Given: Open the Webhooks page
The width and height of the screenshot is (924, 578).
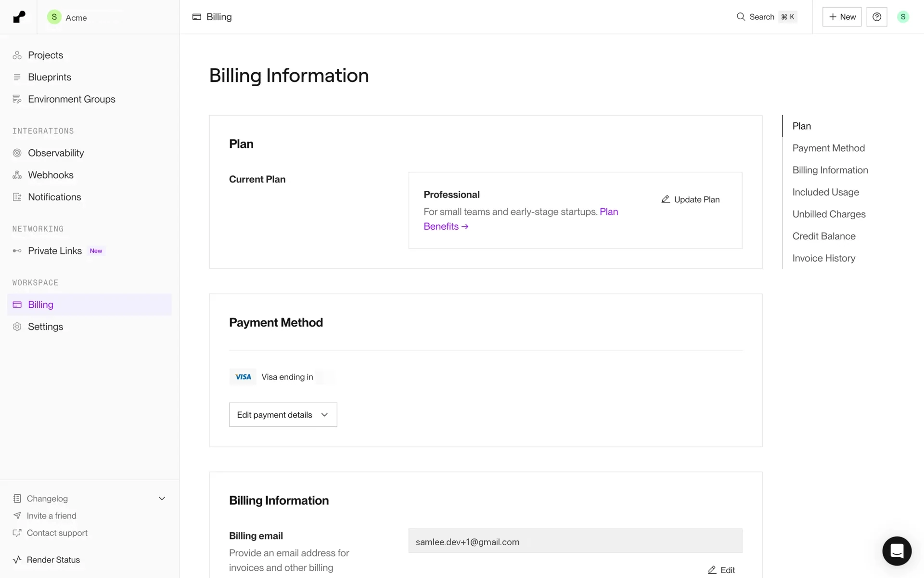Looking at the screenshot, I should 51,175.
